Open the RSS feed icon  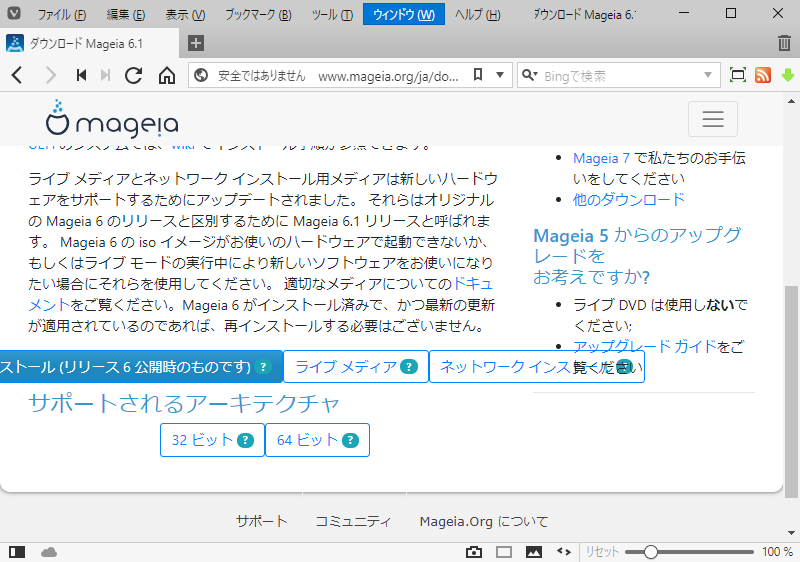pos(763,75)
